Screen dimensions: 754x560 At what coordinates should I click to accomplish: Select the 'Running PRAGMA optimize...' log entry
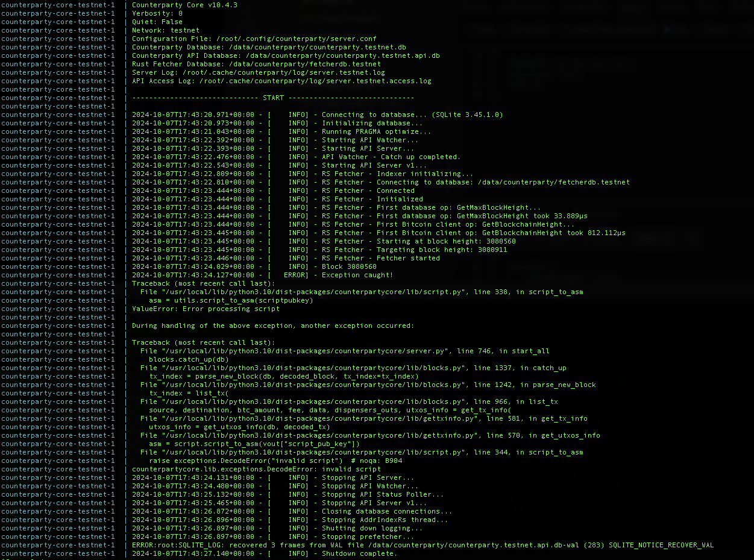[281, 131]
